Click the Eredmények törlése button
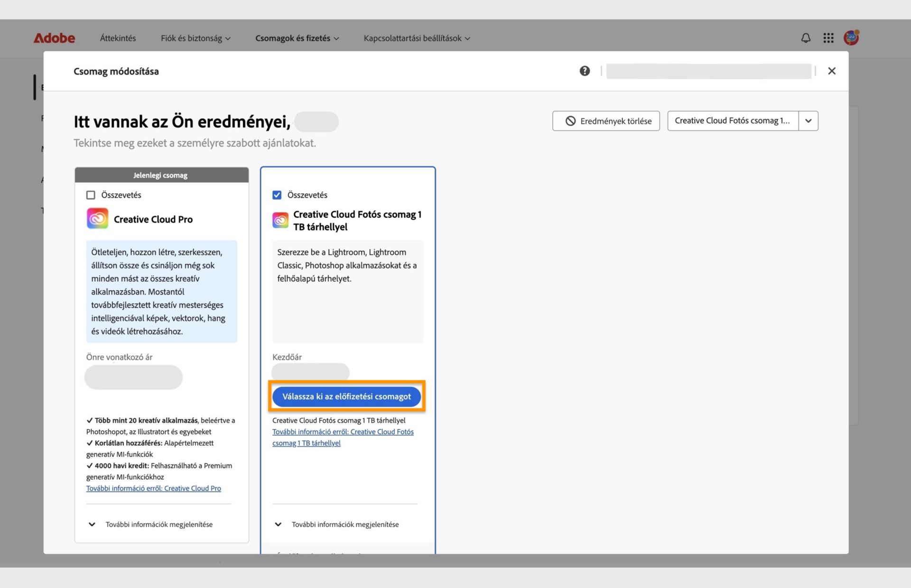The image size is (911, 588). pyautogui.click(x=606, y=121)
